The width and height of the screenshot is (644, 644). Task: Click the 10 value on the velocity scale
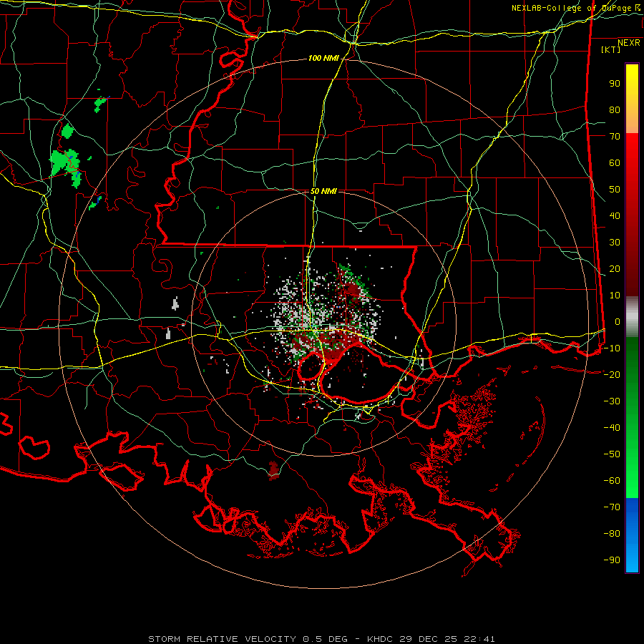tap(615, 296)
